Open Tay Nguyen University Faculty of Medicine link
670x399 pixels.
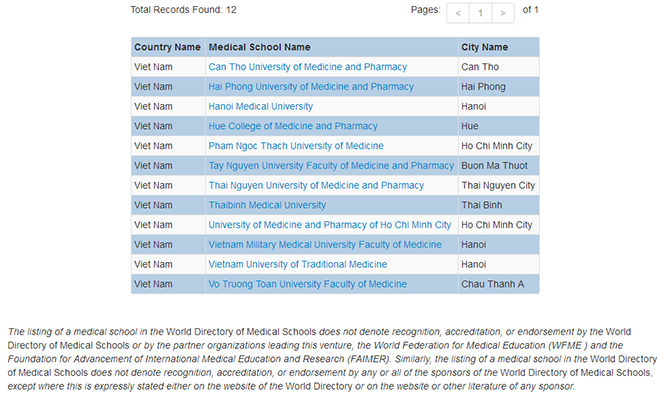pyautogui.click(x=331, y=166)
